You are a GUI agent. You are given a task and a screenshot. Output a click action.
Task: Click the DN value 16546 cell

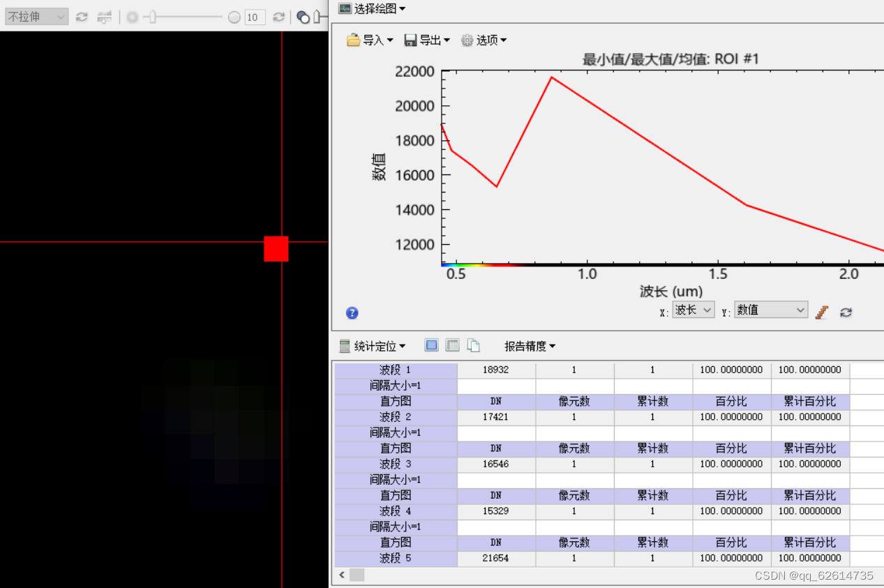tap(496, 464)
